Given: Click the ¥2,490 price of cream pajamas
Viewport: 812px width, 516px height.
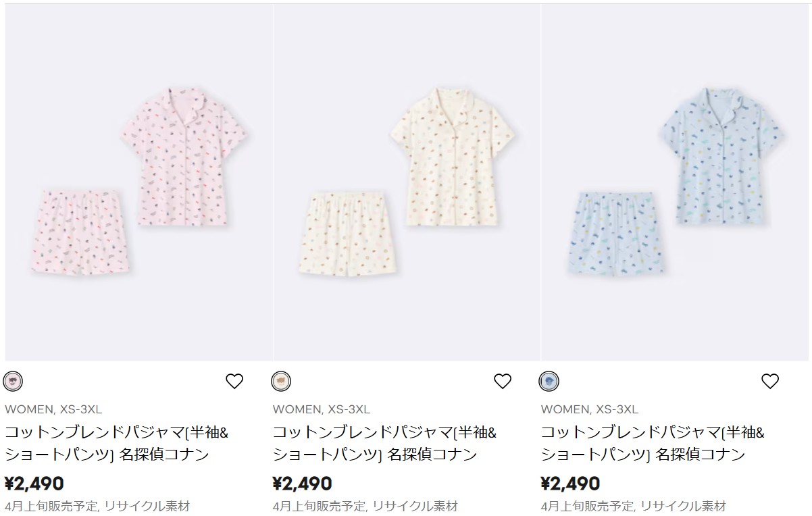Looking at the screenshot, I should pos(303,484).
